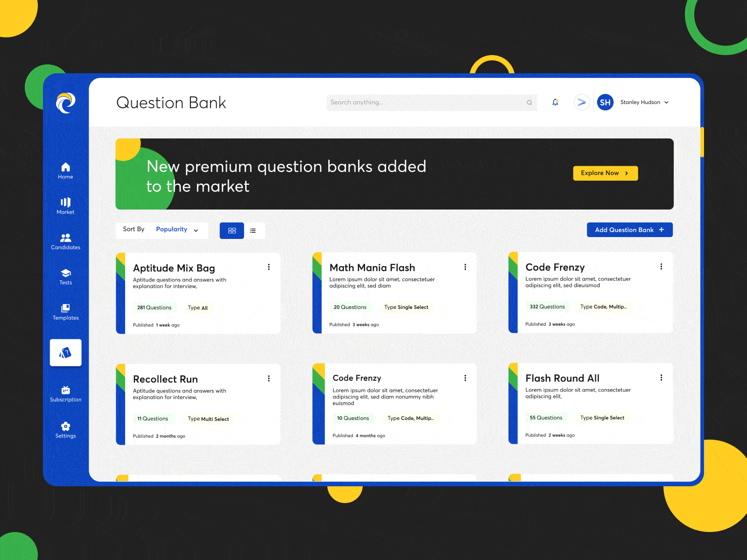Click the active Question Bank sidebar icon
The height and width of the screenshot is (560, 747).
[65, 353]
